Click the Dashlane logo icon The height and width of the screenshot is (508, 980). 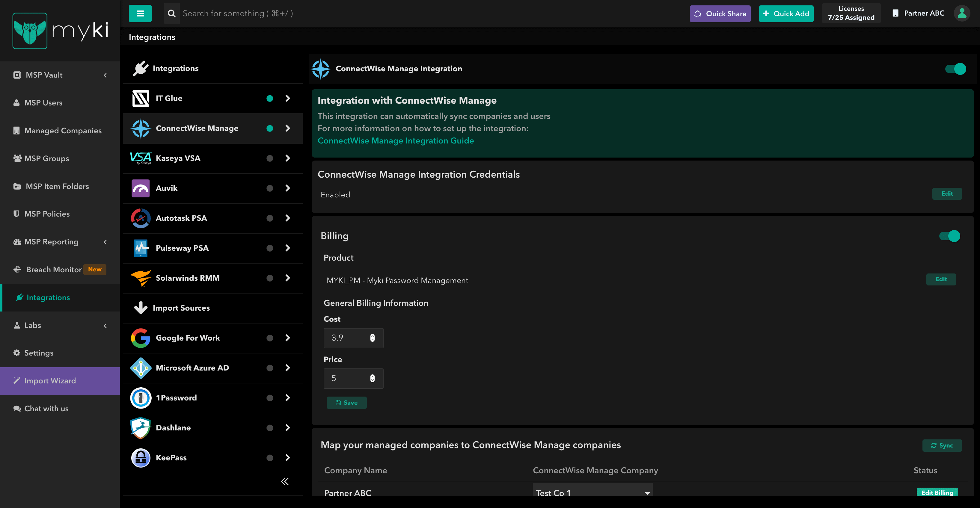pos(141,428)
